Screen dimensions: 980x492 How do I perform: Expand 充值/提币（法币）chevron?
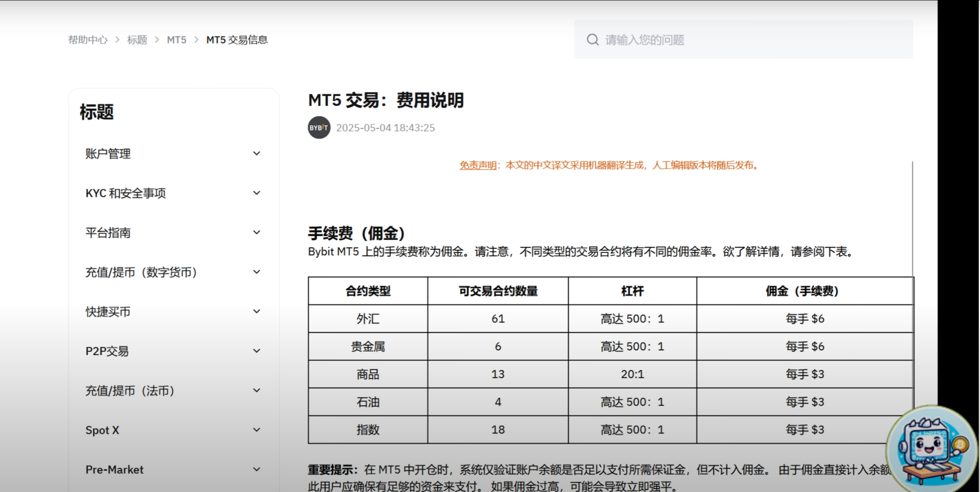pos(256,390)
